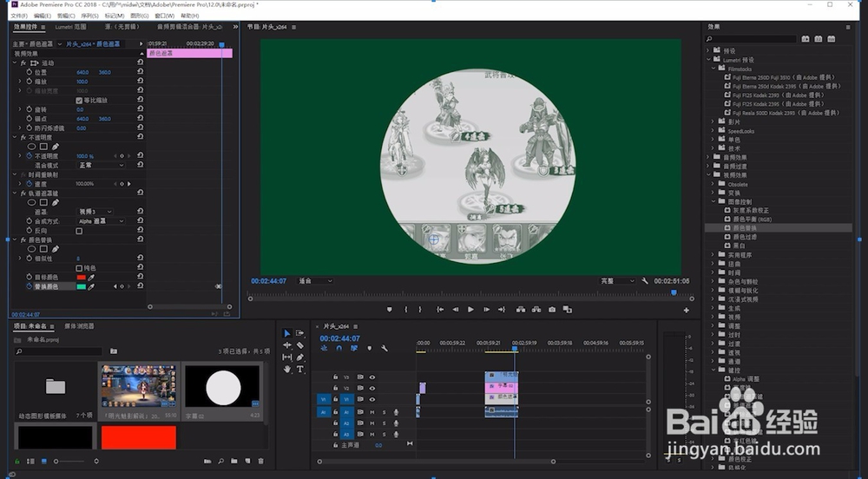Pick target color with 目标颜色 eyedropper
Screen dimensions: 868x479
click(91, 277)
